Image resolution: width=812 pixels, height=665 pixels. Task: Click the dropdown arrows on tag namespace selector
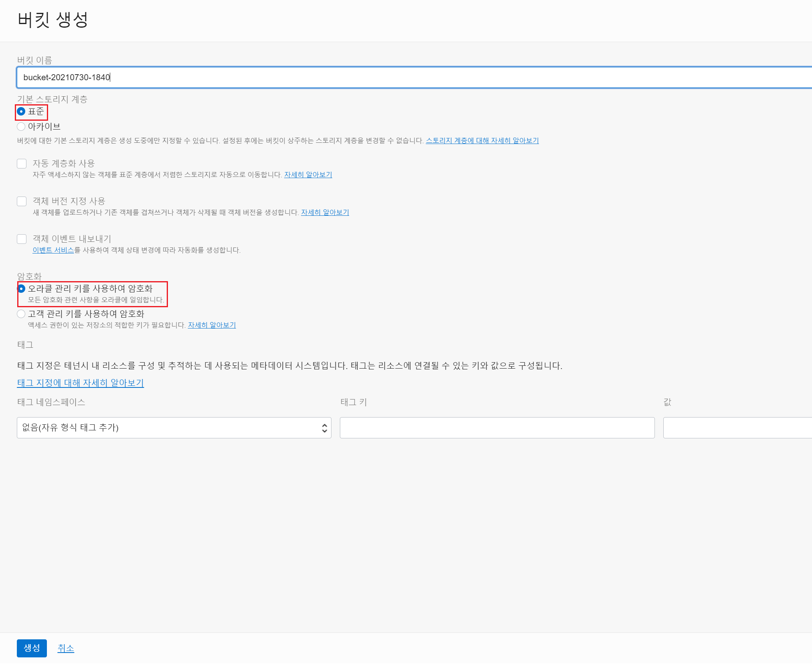(x=324, y=428)
